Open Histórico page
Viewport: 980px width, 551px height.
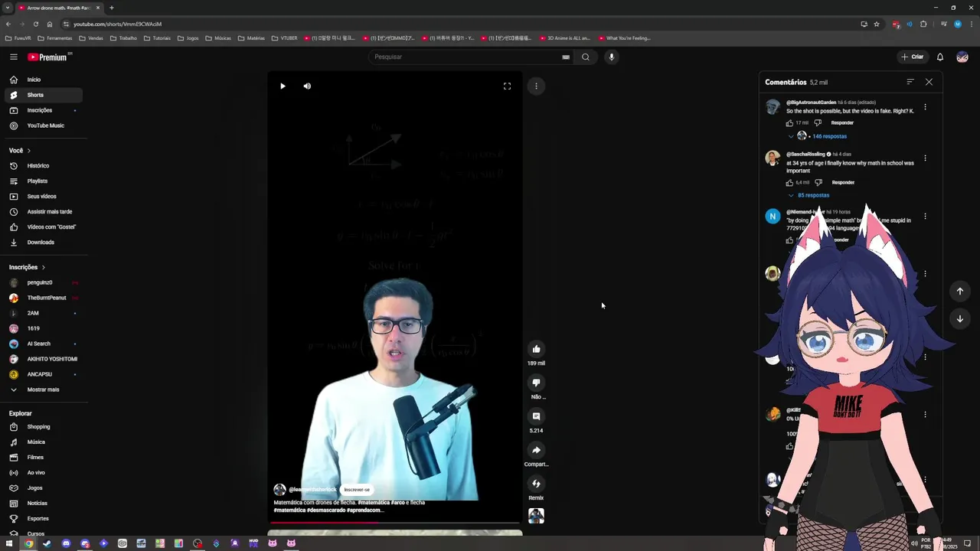(44, 166)
